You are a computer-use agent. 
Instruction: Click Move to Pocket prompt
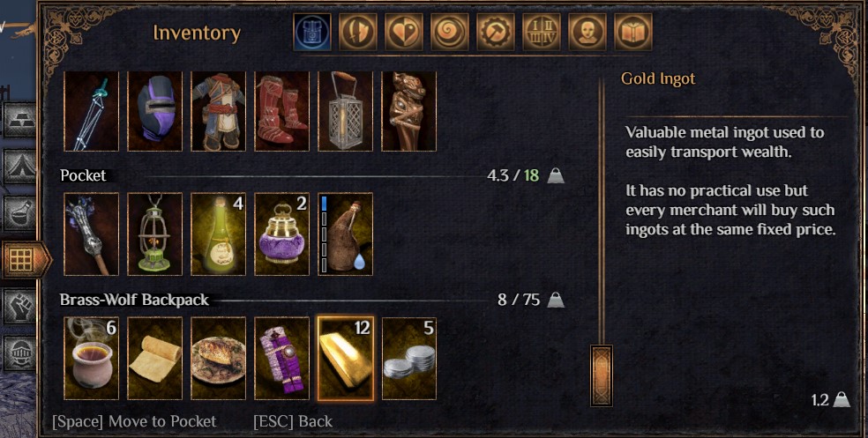click(x=134, y=421)
